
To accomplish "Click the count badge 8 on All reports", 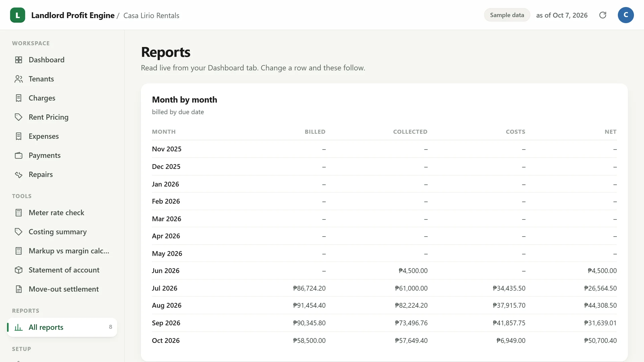I will point(110,327).
